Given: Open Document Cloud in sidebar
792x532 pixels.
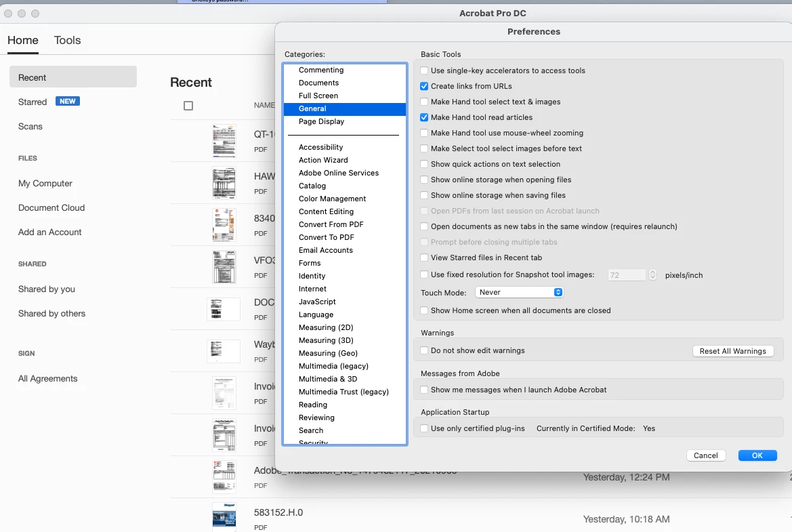Looking at the screenshot, I should click(x=51, y=207).
